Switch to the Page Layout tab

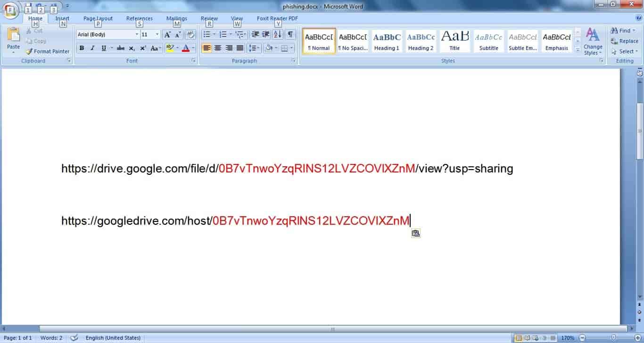click(98, 18)
